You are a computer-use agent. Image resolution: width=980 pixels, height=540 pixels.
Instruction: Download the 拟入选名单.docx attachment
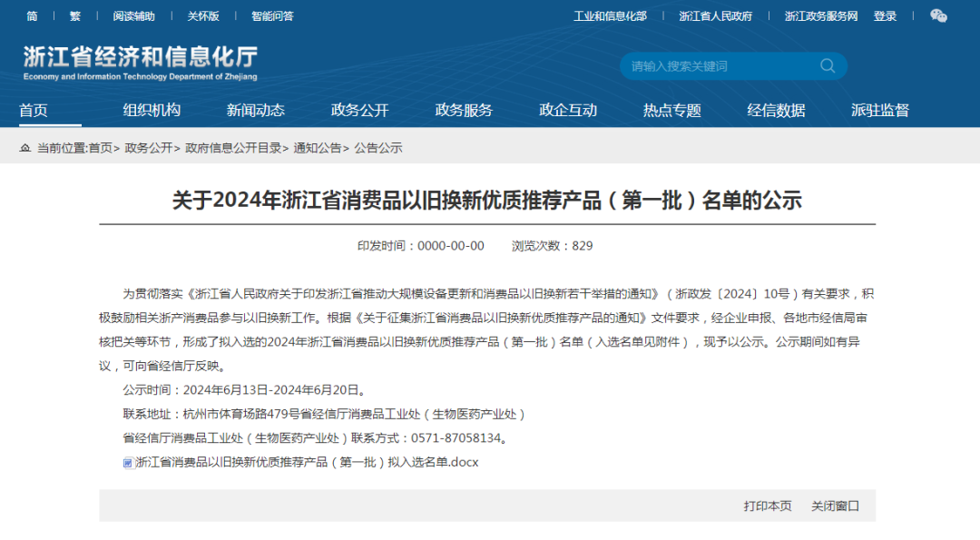point(307,462)
